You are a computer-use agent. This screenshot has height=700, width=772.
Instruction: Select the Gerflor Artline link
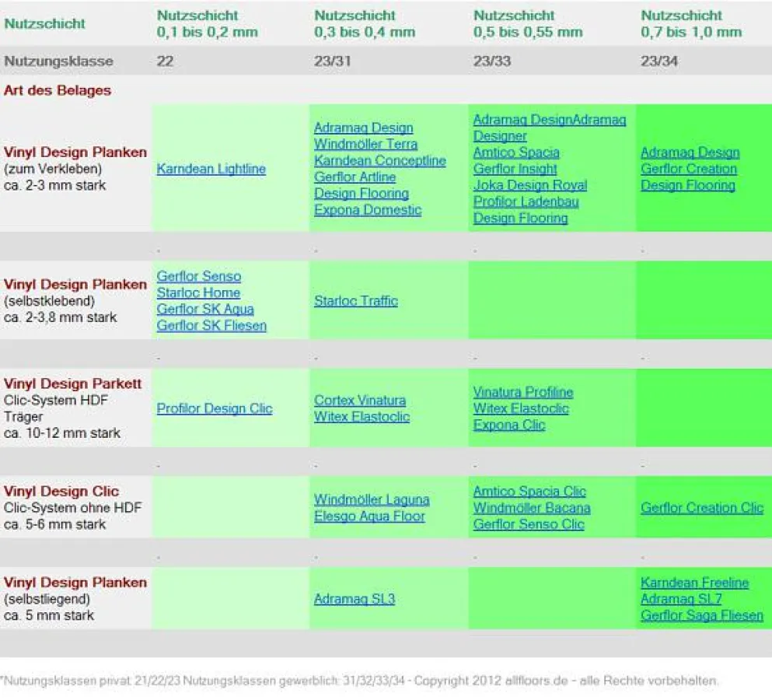[x=355, y=177]
